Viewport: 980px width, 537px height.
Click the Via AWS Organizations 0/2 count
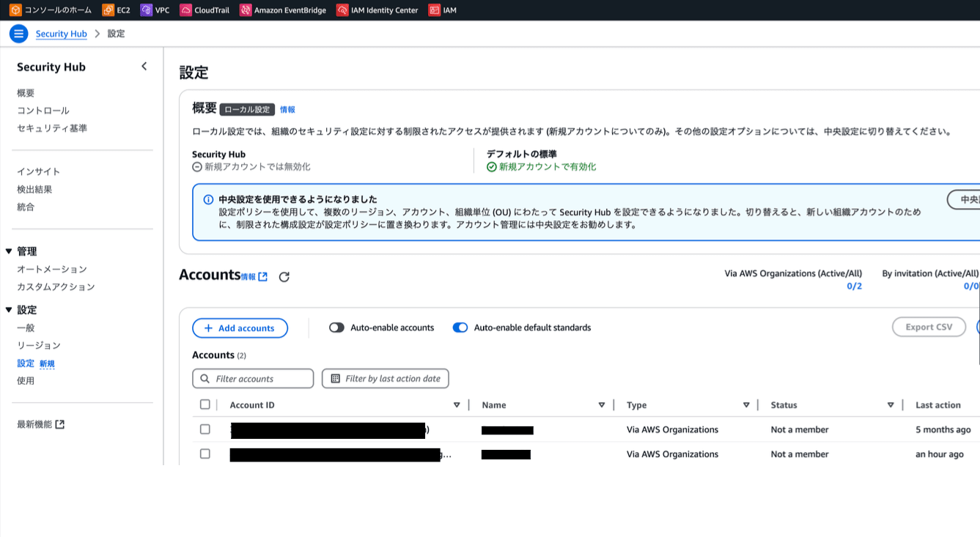(x=855, y=286)
